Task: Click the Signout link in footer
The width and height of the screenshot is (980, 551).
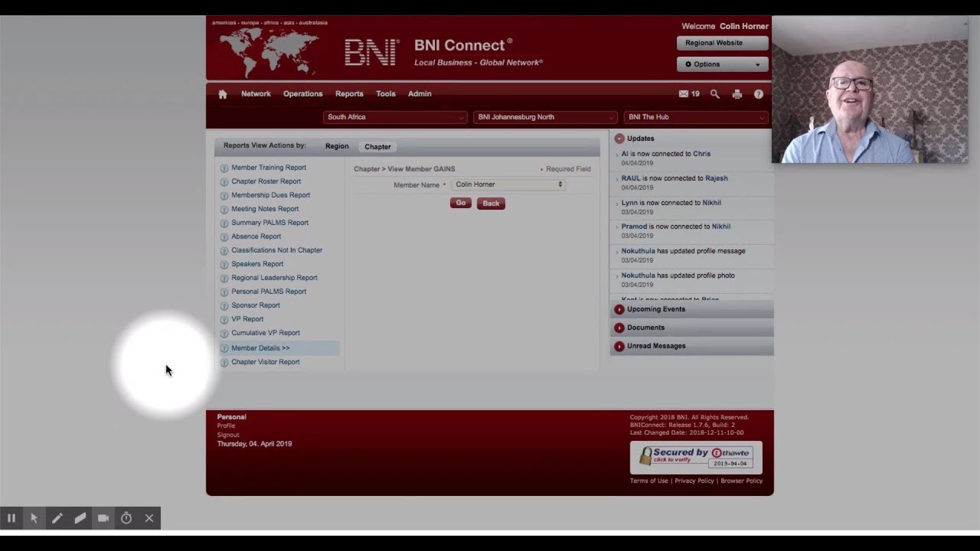Action: (x=228, y=435)
